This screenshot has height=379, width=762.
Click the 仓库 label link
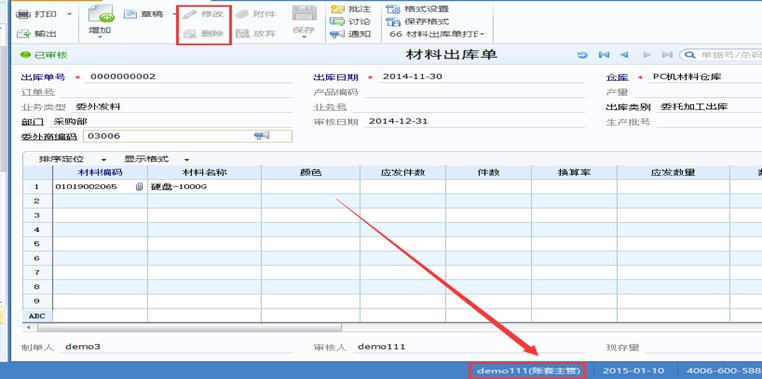tap(617, 77)
